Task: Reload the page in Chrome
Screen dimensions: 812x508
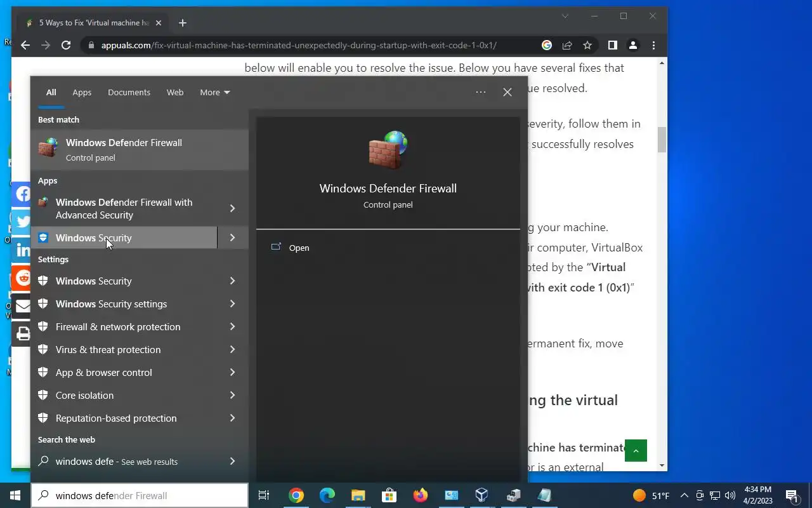Action: click(66, 45)
